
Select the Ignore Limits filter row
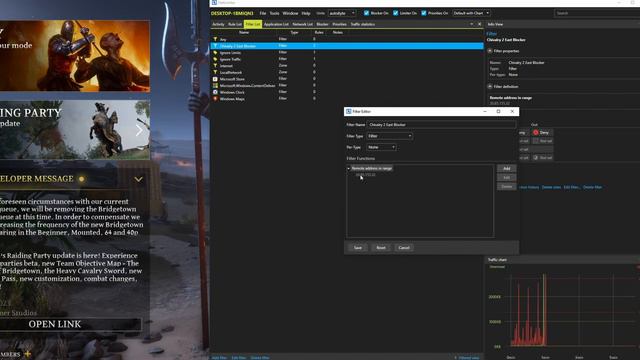(x=347, y=53)
